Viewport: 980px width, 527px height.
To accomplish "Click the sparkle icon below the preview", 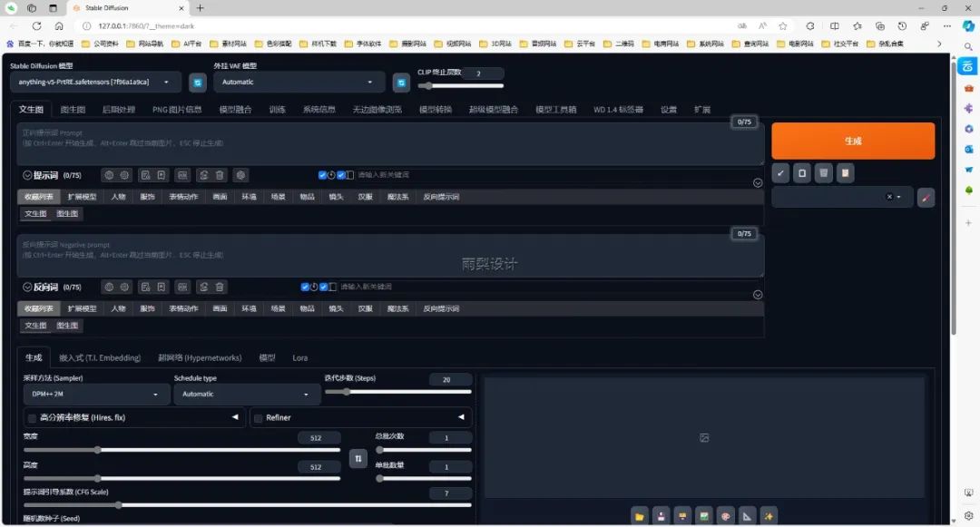I will [769, 516].
